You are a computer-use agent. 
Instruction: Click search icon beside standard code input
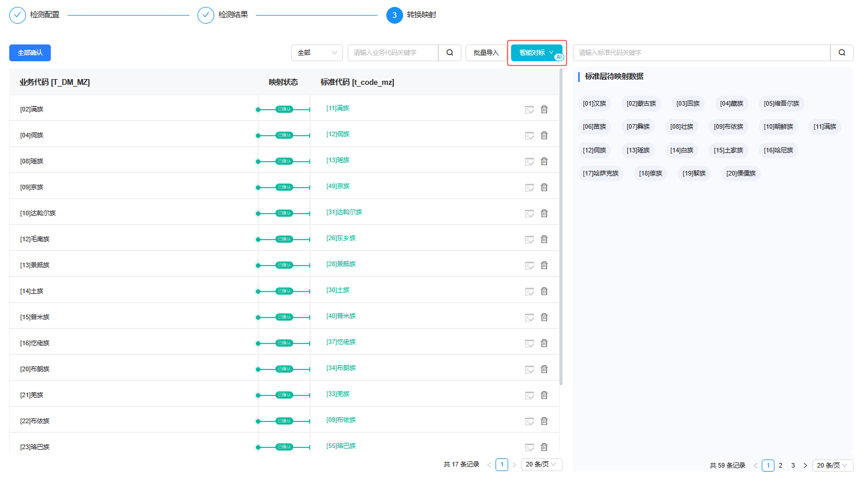(x=841, y=53)
